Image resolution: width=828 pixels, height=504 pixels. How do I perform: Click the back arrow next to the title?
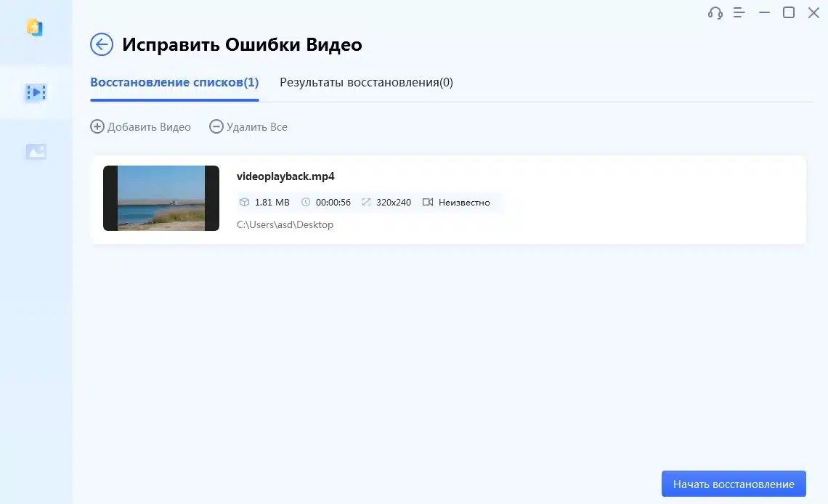click(x=102, y=44)
